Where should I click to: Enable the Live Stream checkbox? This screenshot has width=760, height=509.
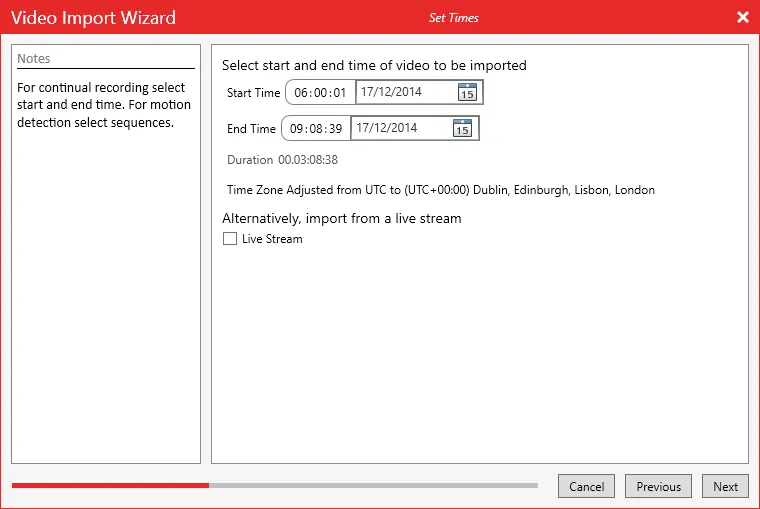pyautogui.click(x=230, y=239)
